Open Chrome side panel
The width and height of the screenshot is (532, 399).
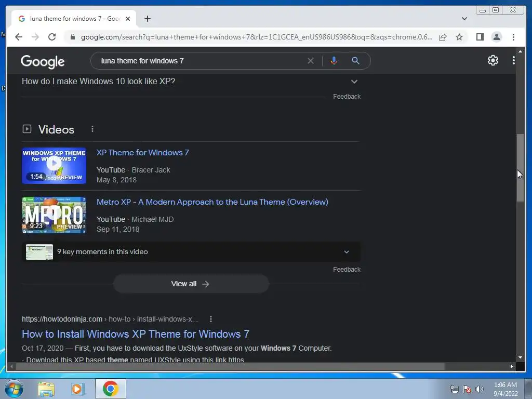(480, 37)
